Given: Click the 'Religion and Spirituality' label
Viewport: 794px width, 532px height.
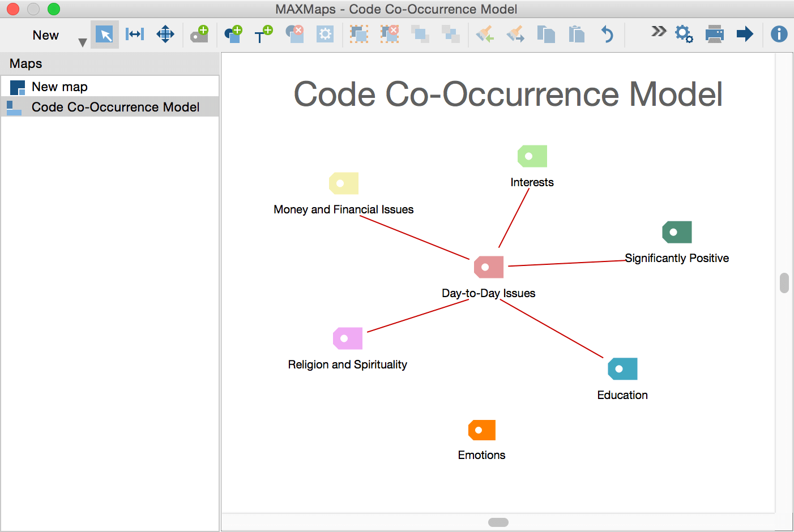Looking at the screenshot, I should coord(348,364).
